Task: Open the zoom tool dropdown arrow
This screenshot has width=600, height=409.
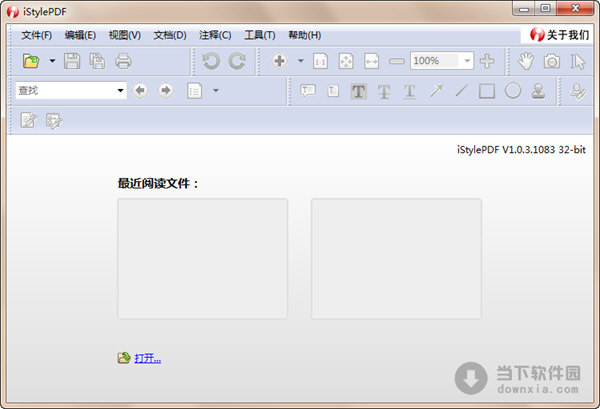Action: pyautogui.click(x=301, y=61)
